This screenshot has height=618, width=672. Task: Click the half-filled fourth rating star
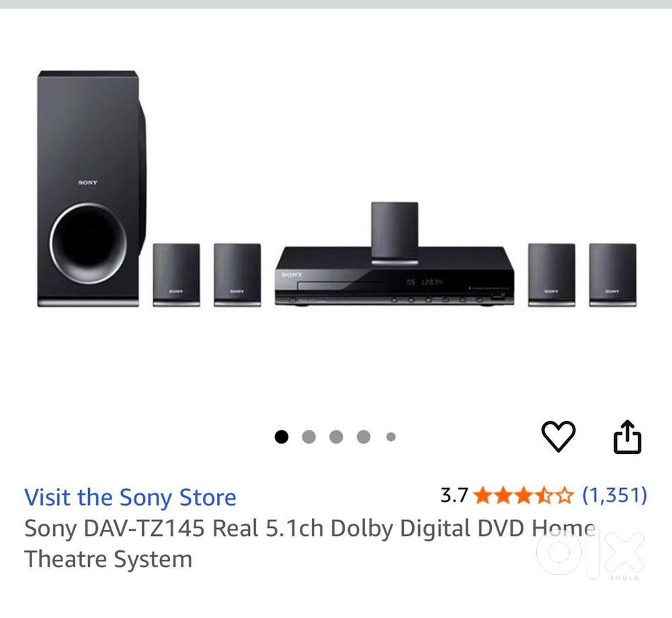pyautogui.click(x=544, y=496)
